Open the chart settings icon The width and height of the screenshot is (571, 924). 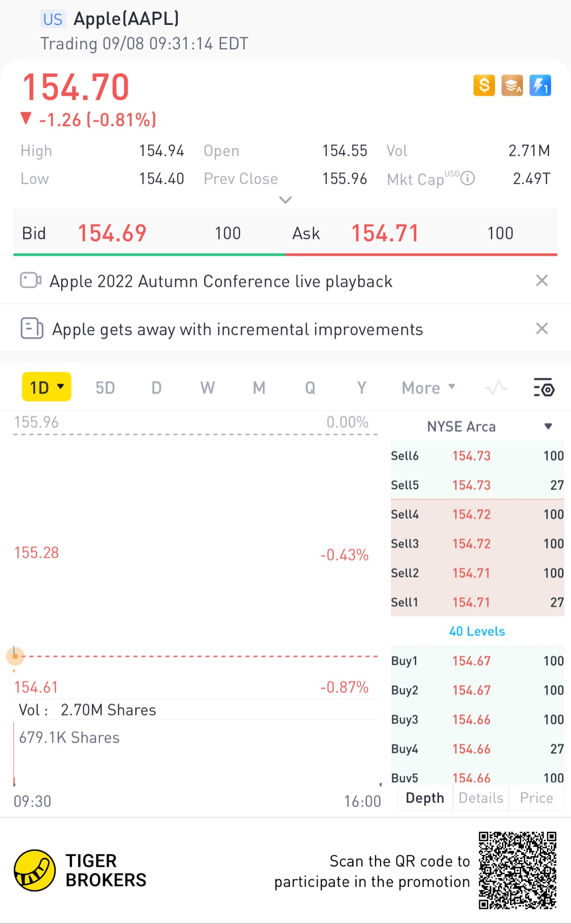(544, 388)
